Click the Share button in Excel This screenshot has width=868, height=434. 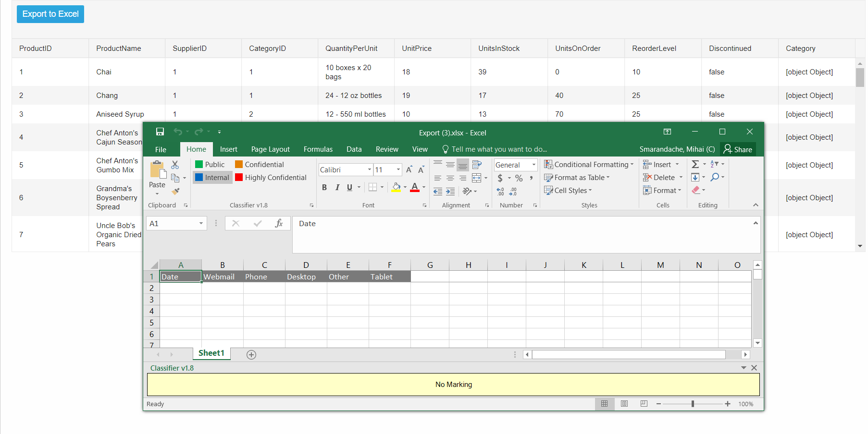point(738,149)
